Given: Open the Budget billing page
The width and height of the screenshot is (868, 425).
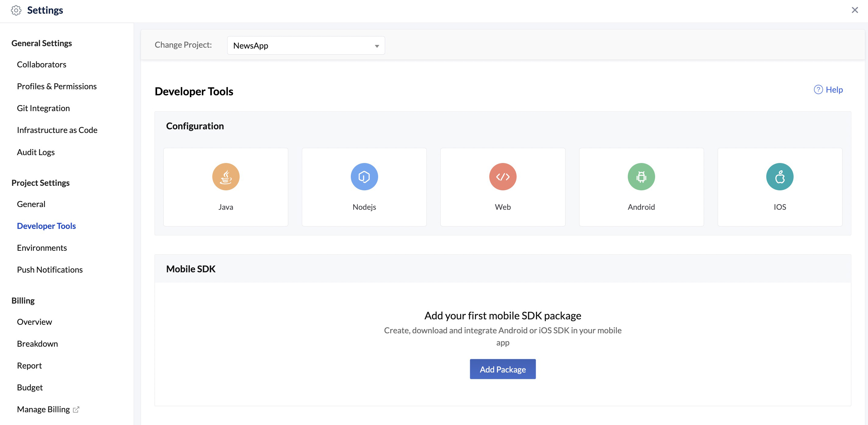Looking at the screenshot, I should coord(30,387).
